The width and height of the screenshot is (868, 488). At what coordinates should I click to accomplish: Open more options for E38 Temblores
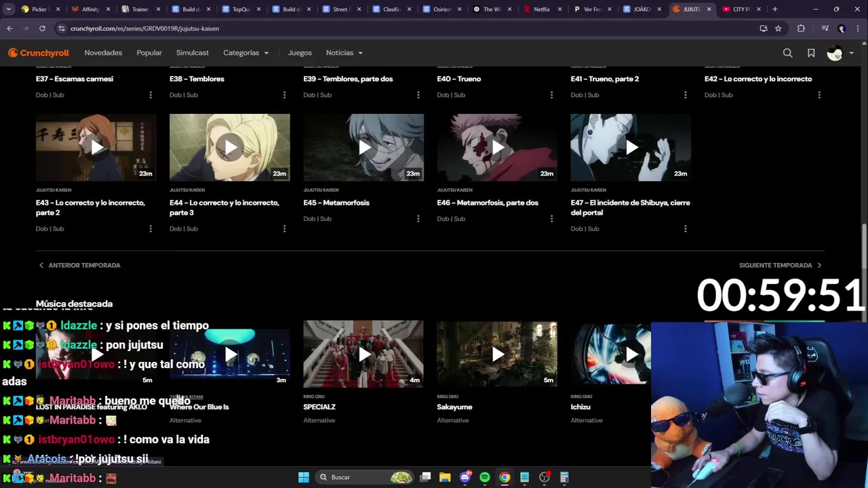click(284, 95)
